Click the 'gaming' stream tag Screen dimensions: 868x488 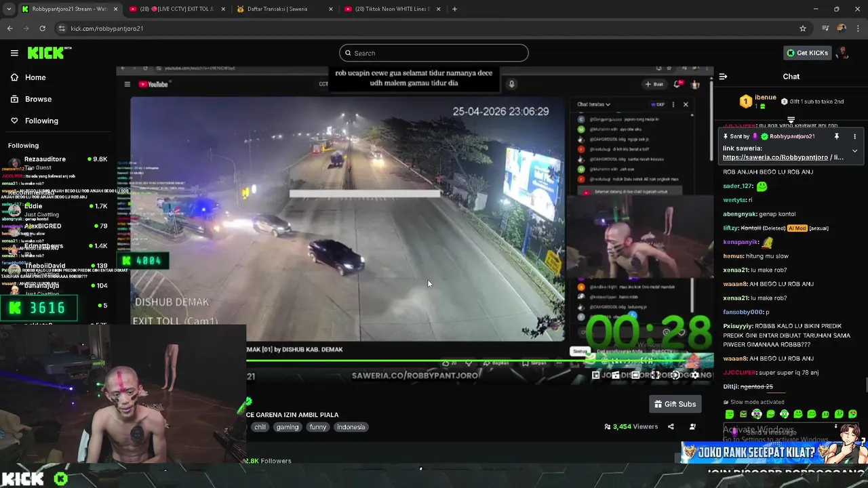[x=288, y=427]
